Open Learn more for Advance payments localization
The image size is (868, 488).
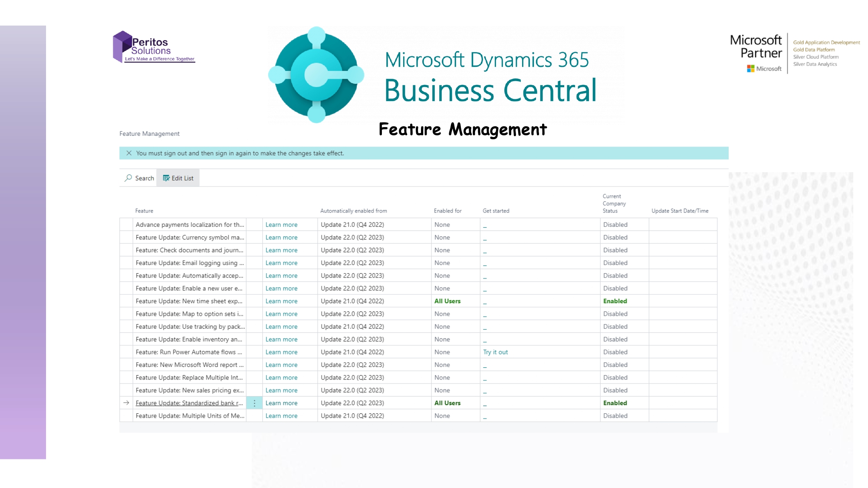click(281, 225)
